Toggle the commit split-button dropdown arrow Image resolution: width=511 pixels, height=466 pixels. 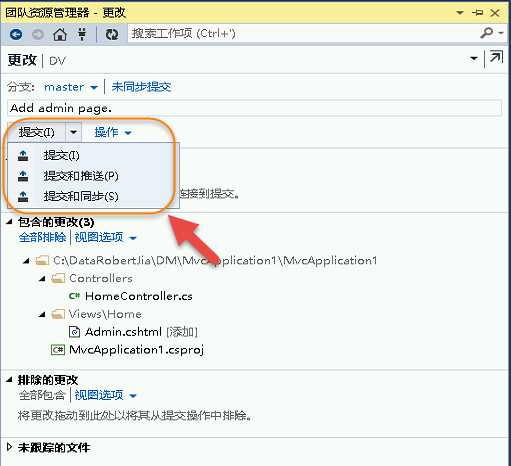(74, 132)
